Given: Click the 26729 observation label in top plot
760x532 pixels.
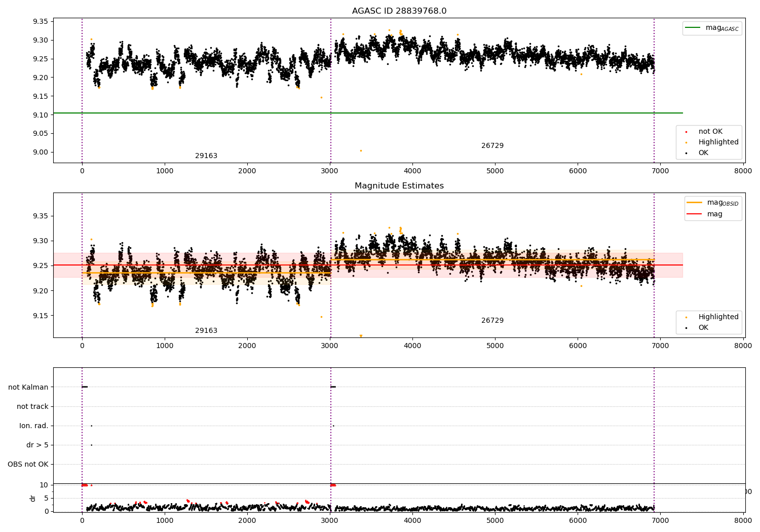Looking at the screenshot, I should click(x=492, y=146).
